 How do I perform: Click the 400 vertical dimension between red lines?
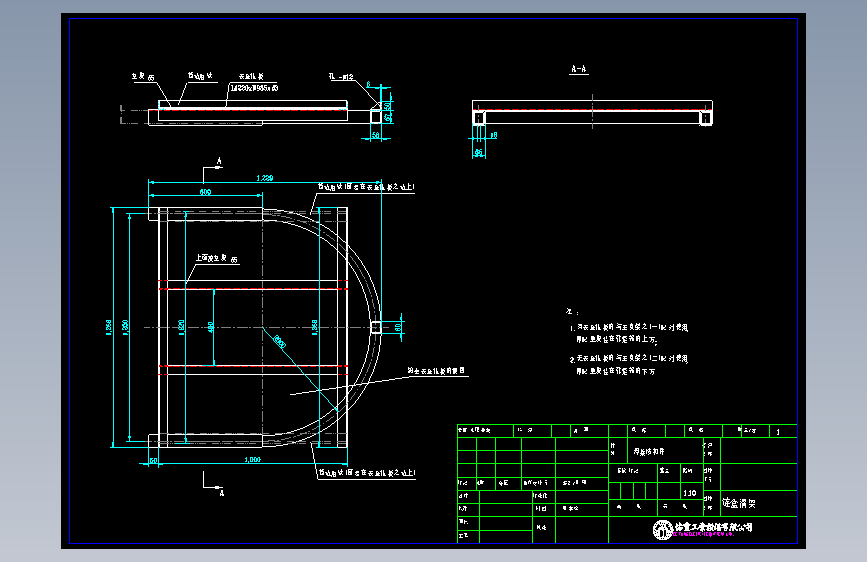click(211, 327)
